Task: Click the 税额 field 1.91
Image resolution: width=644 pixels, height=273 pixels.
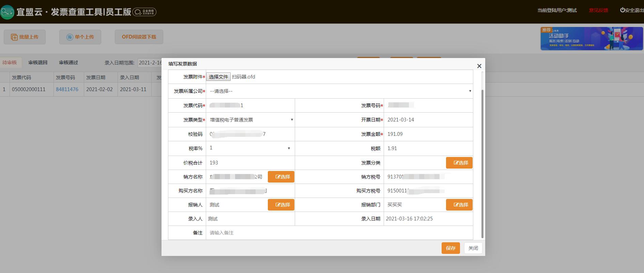Action: coord(428,148)
